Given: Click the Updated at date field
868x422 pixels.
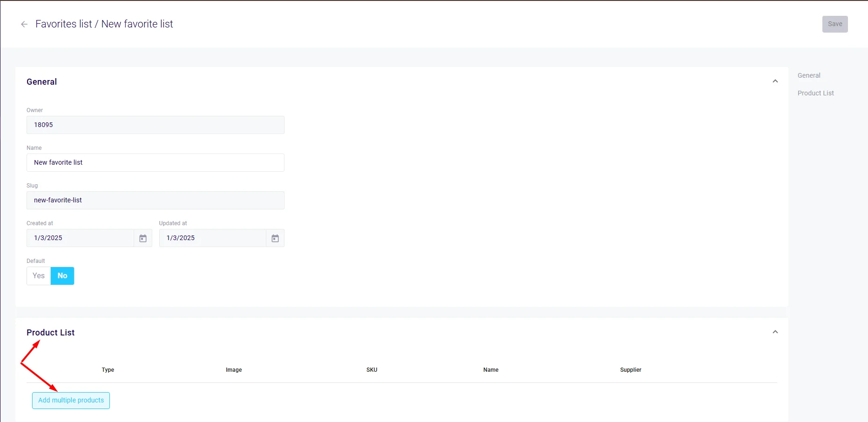Looking at the screenshot, I should click(213, 238).
